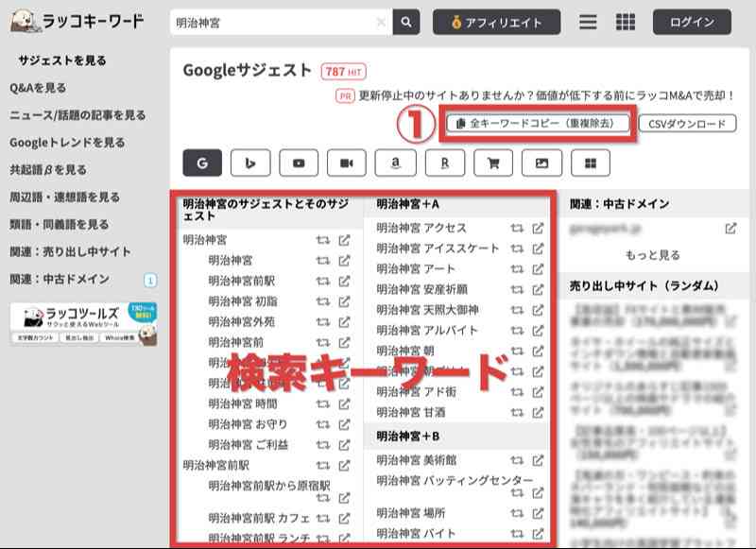Click the ラッコキーワード logo
The image size is (756, 549).
77,22
